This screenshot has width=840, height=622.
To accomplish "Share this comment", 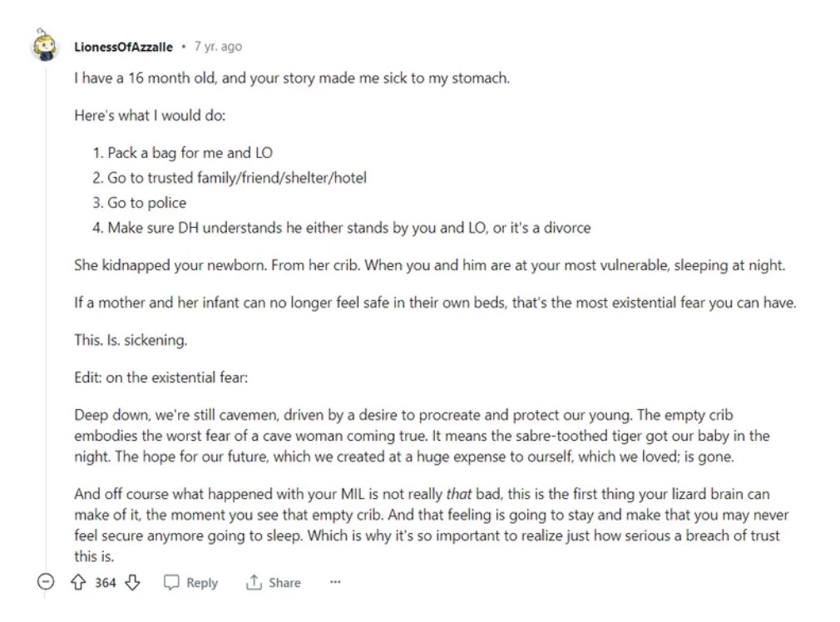I will point(273,582).
